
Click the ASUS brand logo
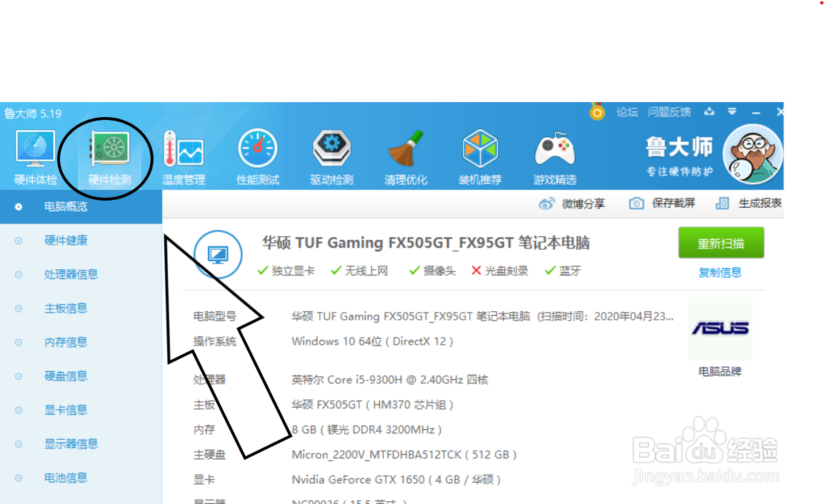pyautogui.click(x=720, y=328)
